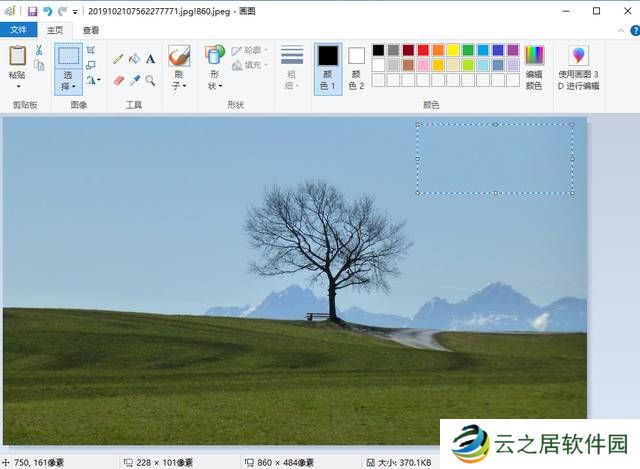This screenshot has height=469, width=640.
Task: Open the File (文件) menu
Action: tap(18, 30)
